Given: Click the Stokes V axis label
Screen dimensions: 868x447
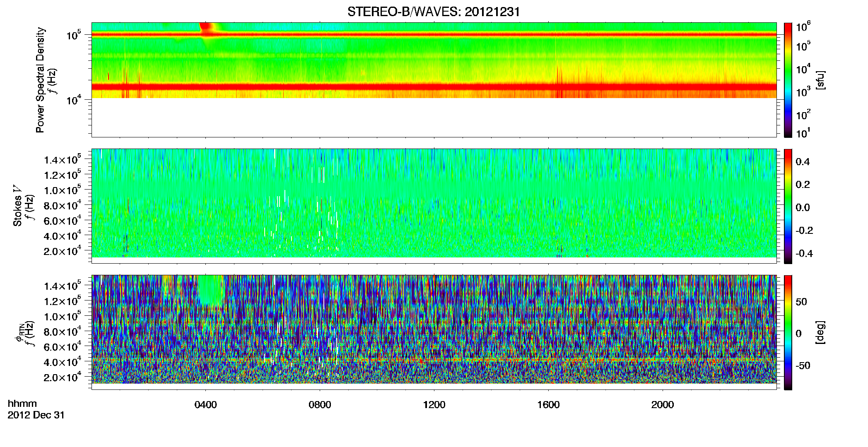Looking at the screenshot, I should [17, 206].
